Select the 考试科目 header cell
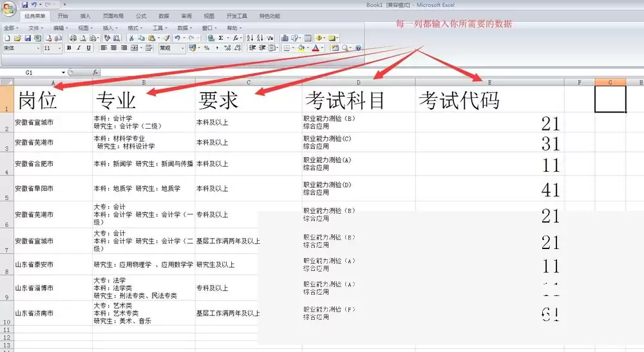Viewport: 644px width, 352px height. click(x=359, y=99)
